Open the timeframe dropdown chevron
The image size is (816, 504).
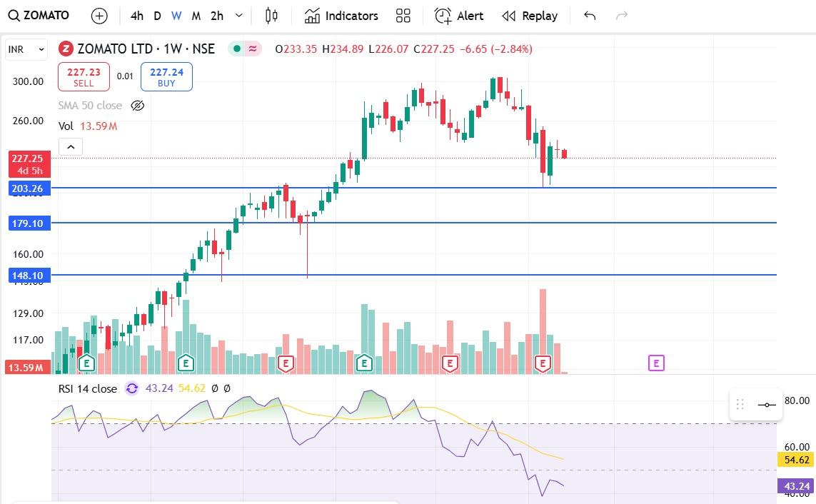click(x=239, y=16)
